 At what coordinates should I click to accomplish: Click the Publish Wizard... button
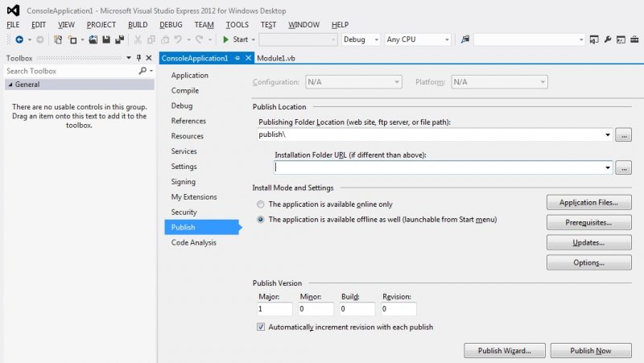(x=505, y=351)
